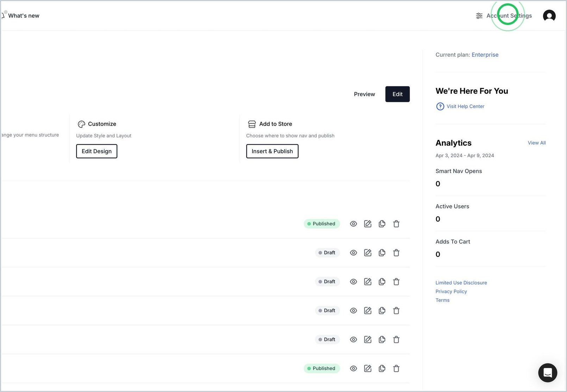This screenshot has width=567, height=392.
Task: Click the Help Center question mark icon
Action: click(440, 106)
